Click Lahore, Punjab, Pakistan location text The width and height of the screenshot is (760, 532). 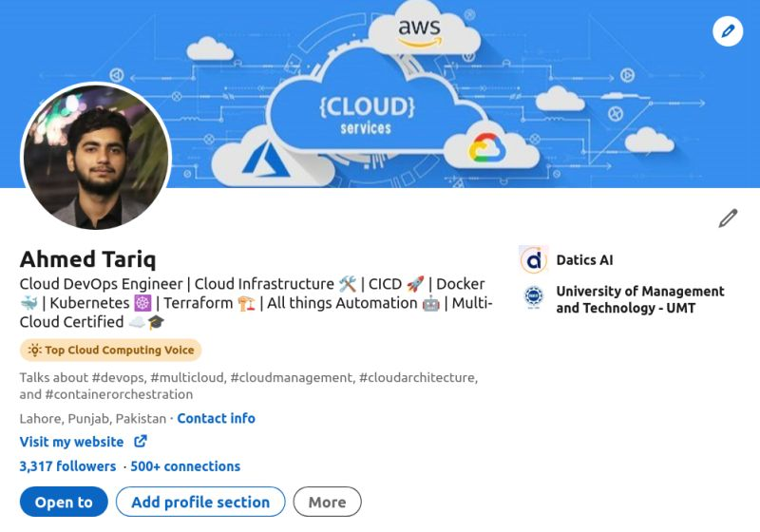(92, 418)
